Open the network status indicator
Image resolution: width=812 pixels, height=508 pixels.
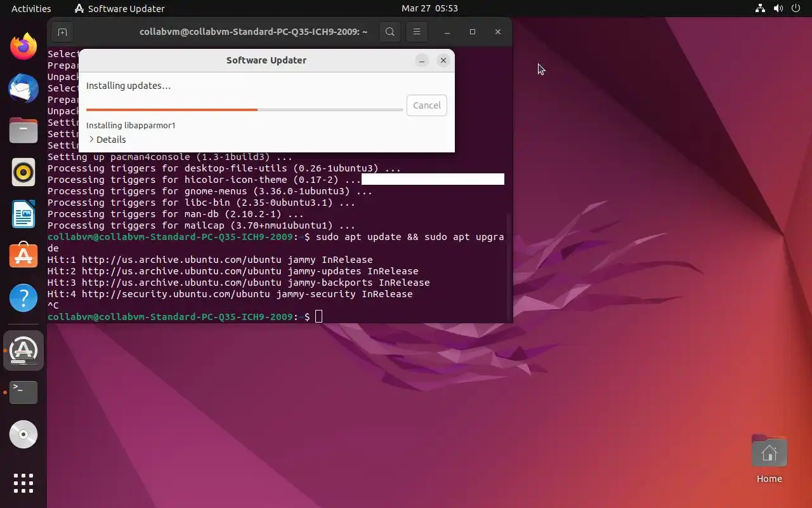point(760,8)
